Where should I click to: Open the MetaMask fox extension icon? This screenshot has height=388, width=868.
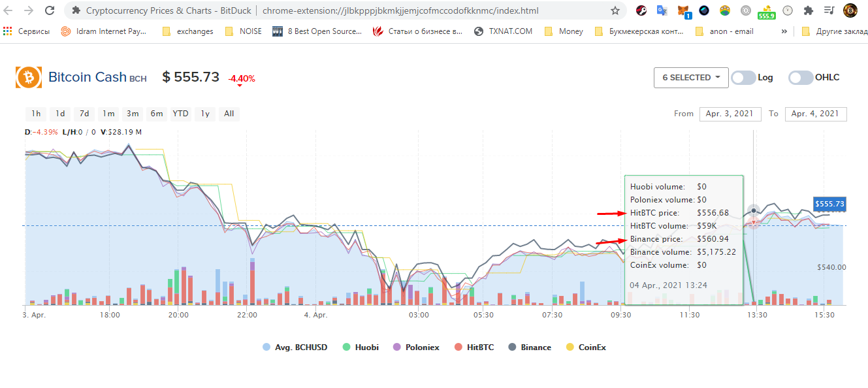coord(683,10)
